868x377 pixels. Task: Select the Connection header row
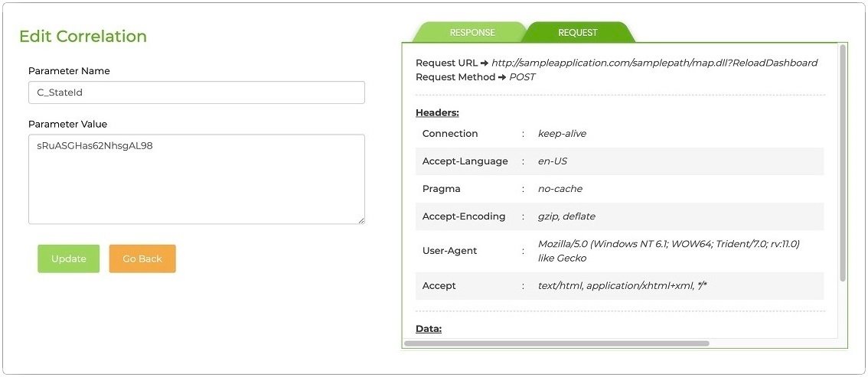click(619, 134)
